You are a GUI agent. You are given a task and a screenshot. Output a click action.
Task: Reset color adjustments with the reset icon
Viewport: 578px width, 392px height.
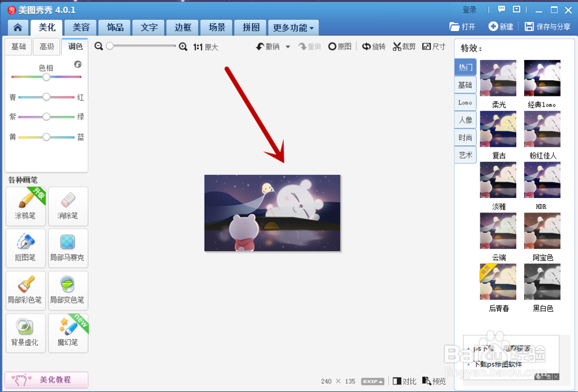point(77,65)
